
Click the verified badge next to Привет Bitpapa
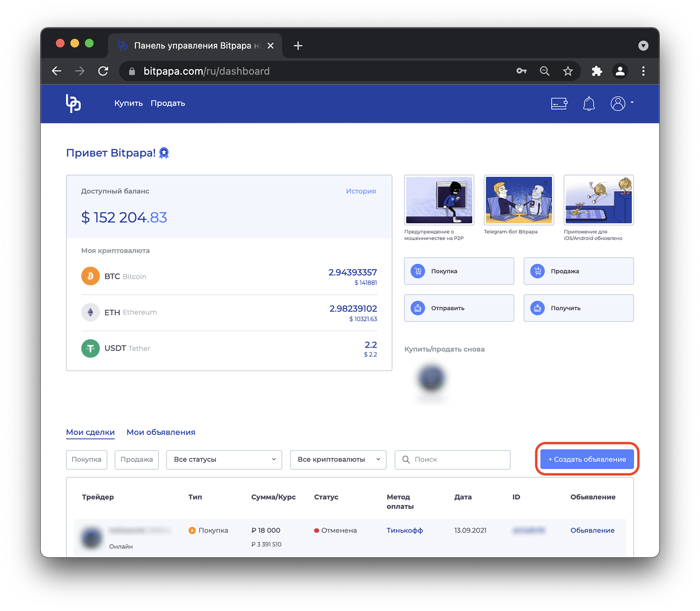click(x=164, y=153)
